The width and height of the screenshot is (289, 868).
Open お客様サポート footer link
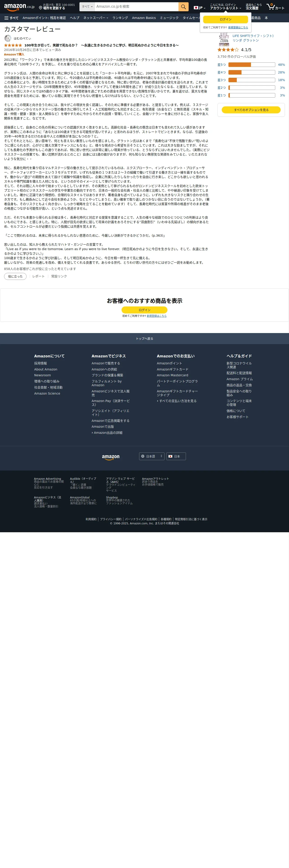point(237,417)
